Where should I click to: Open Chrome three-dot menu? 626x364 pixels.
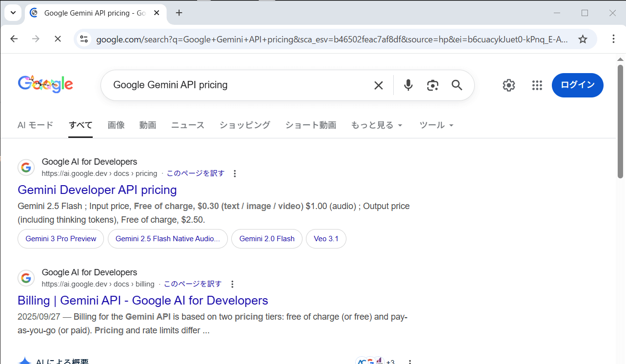click(x=614, y=39)
